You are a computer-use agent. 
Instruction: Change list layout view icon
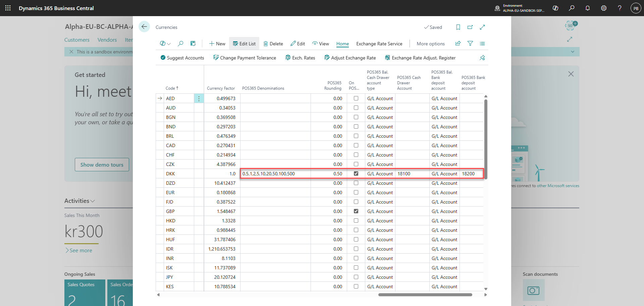click(482, 44)
